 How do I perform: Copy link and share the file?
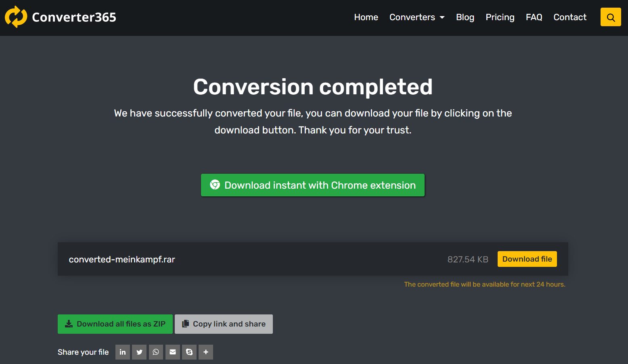click(x=224, y=324)
